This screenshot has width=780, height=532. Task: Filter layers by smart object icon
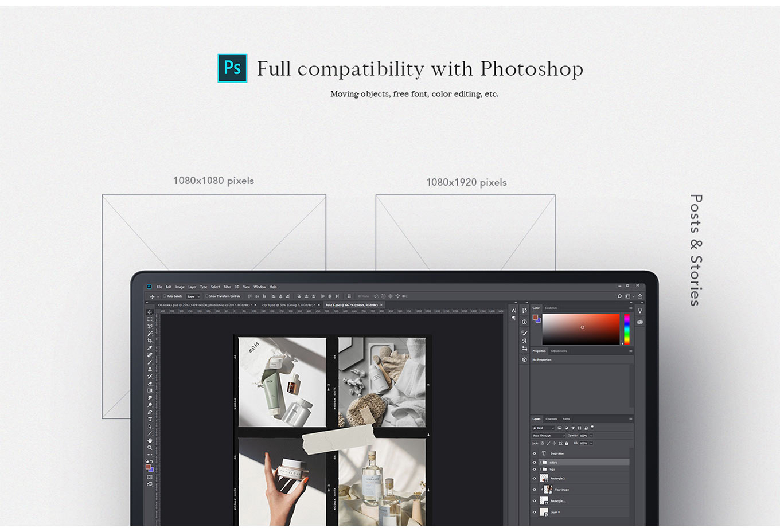pos(586,428)
